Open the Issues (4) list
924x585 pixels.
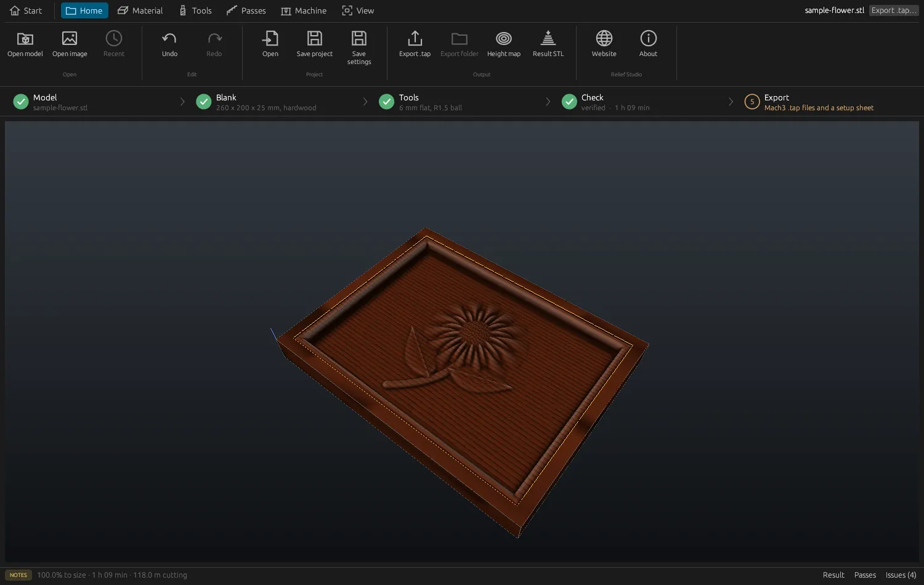tap(901, 575)
